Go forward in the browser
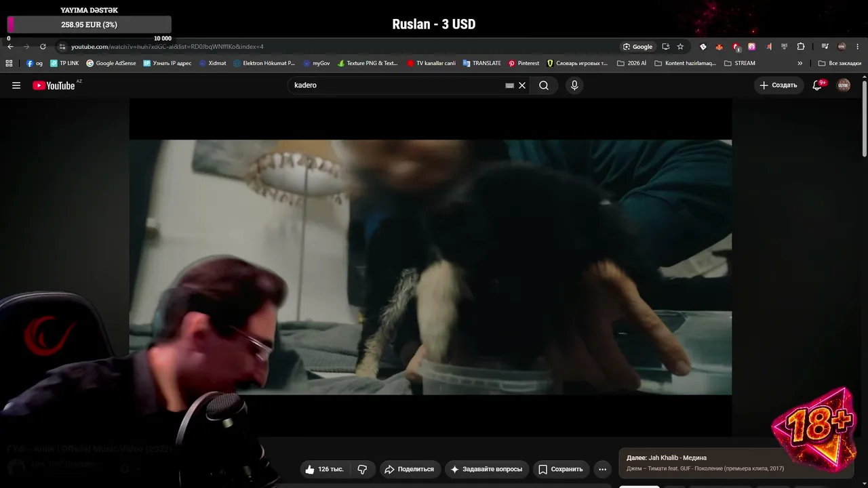The width and height of the screenshot is (868, 488). pos(26,47)
